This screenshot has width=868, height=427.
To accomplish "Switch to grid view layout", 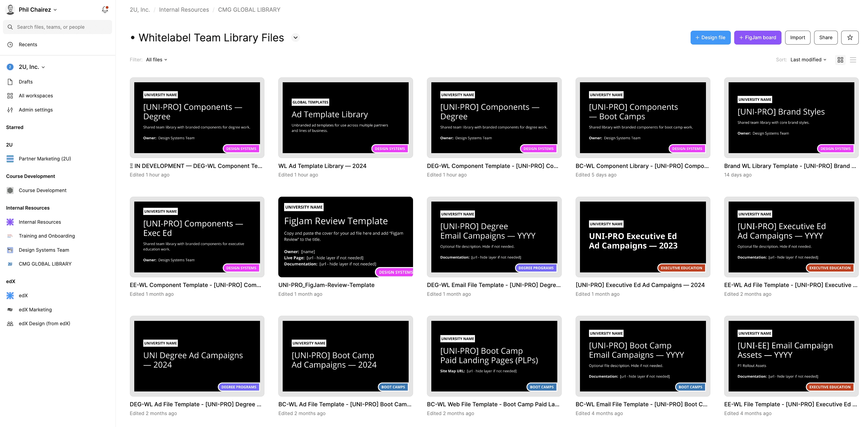I will [840, 60].
